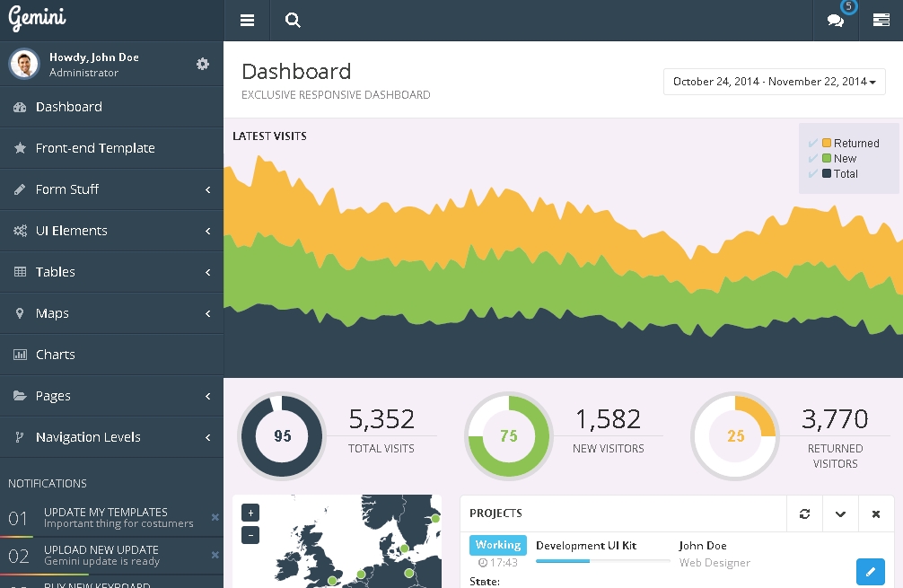903x588 pixels.
Task: Expand the Form Stuff submenu
Action: pos(111,189)
